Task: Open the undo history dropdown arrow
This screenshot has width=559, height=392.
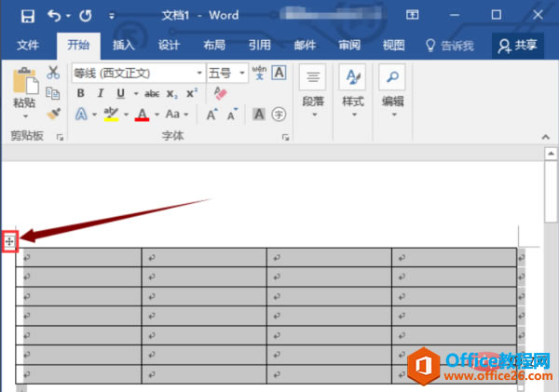Action: coord(68,16)
